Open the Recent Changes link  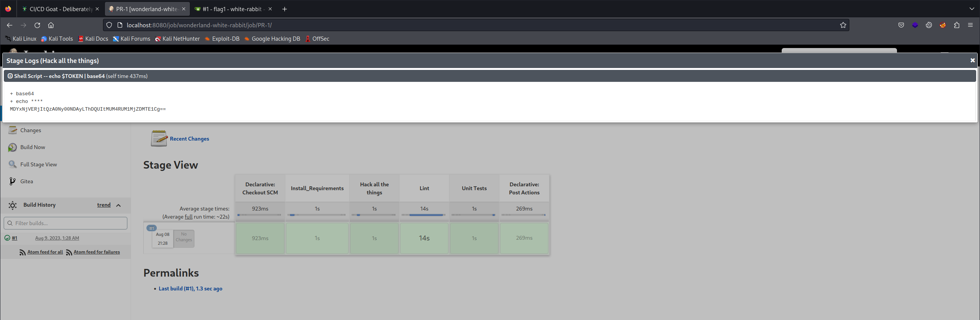click(x=189, y=139)
